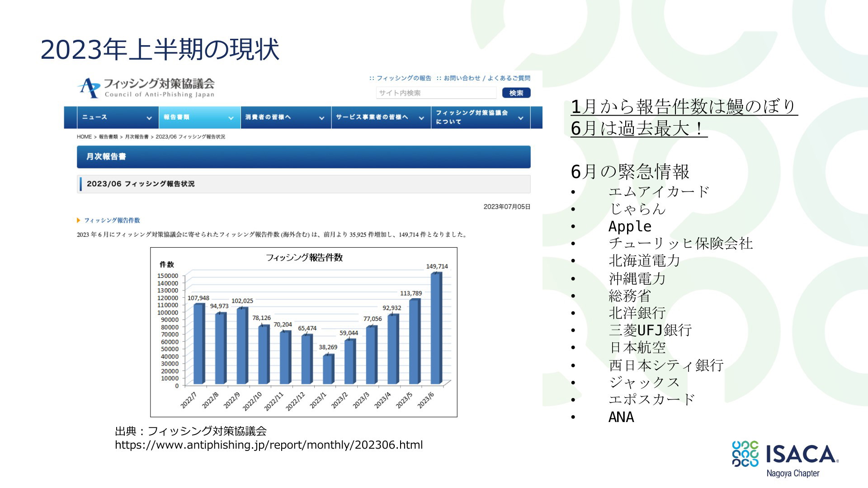Click the chart bar labeled 77,056

[372, 355]
